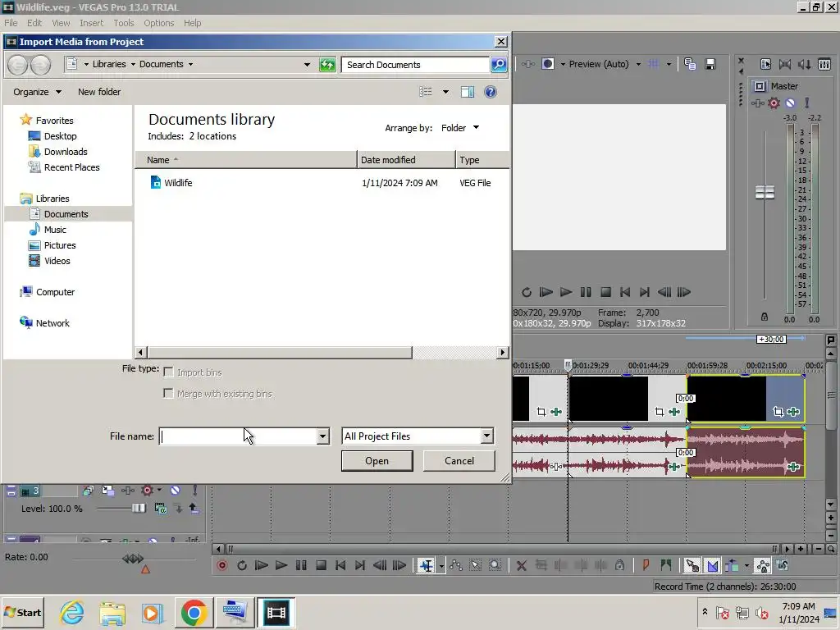Toggle Auto Ripple in timeline toolbar
This screenshot has height=630, width=840.
[733, 565]
